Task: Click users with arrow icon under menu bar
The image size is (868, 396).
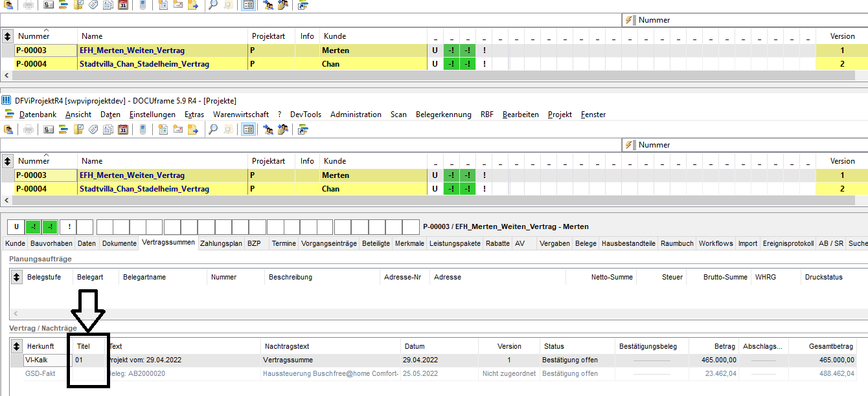Action: 268,129
